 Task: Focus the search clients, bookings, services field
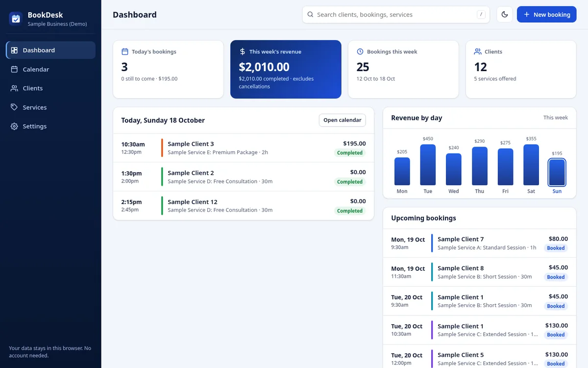pyautogui.click(x=396, y=15)
